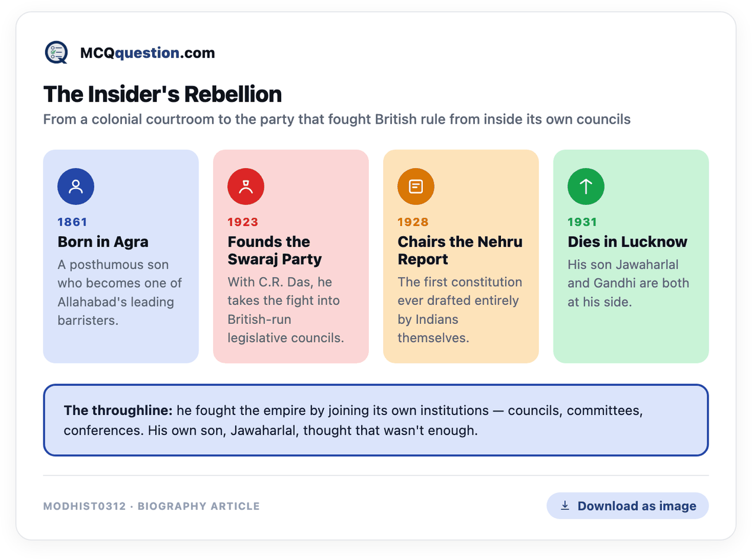Click the subtitle about the colonial courtroom

click(337, 120)
